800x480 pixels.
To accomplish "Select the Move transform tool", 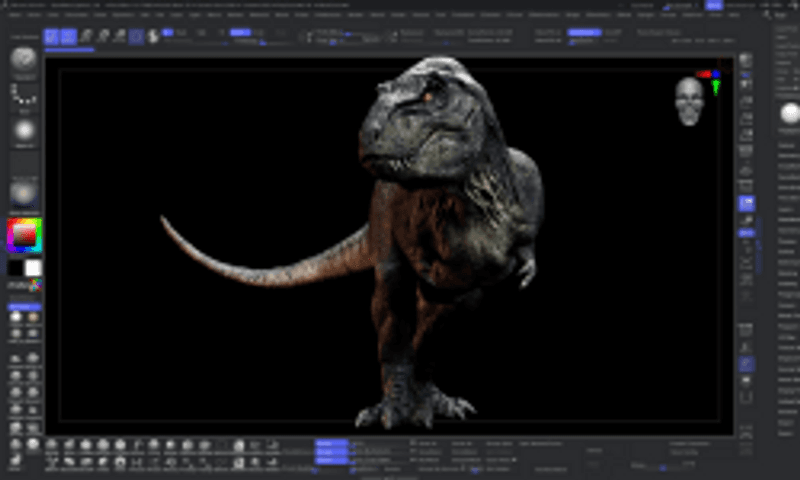I will 87,37.
